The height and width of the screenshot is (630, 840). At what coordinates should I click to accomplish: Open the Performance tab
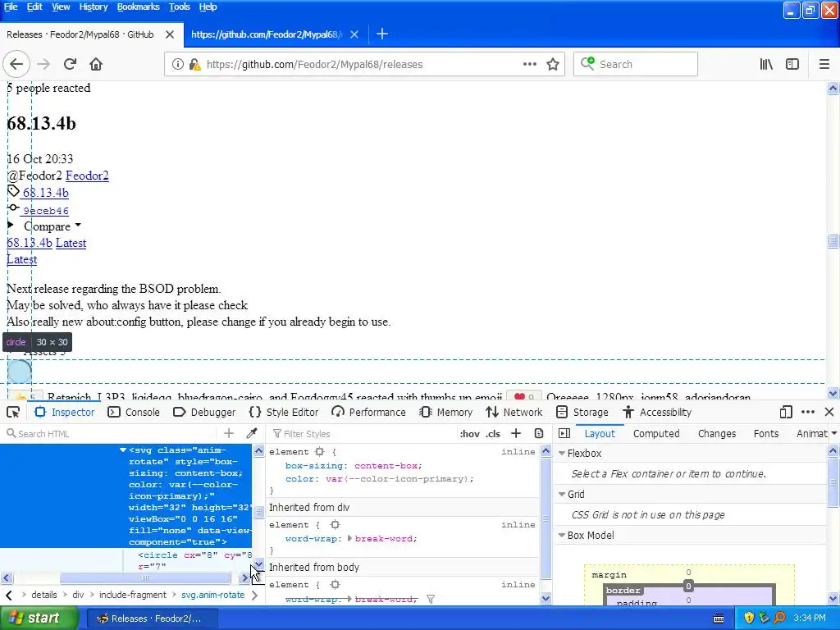pos(368,412)
